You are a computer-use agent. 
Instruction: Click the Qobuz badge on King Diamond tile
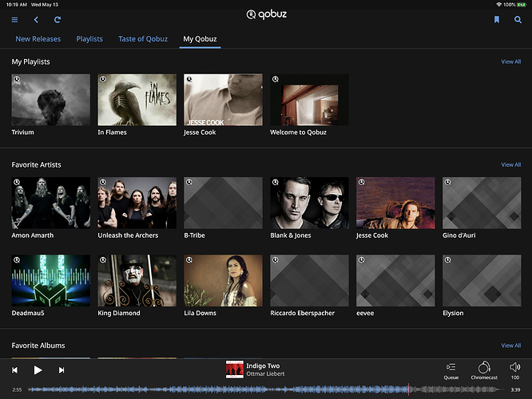[x=103, y=259]
